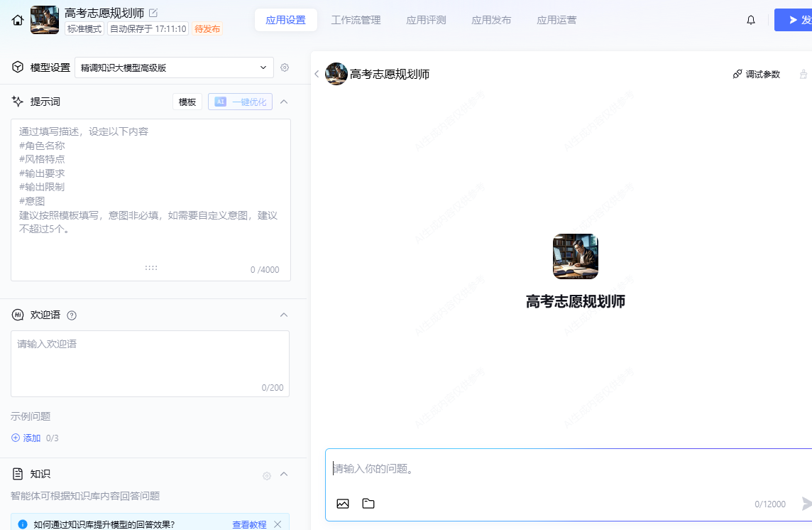Screen dimensions: 812x530
Task: Click the 一键优化 AI optimize button
Action: click(240, 102)
